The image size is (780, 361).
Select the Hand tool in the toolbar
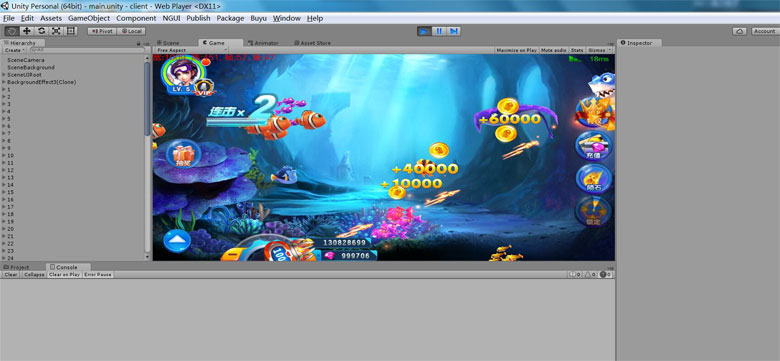[x=12, y=31]
